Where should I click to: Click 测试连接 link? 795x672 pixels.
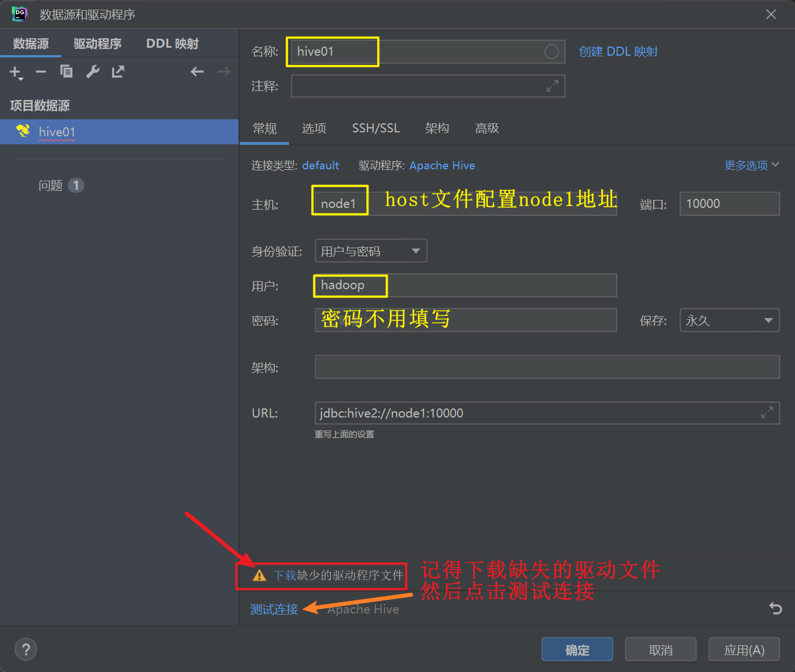pos(274,609)
